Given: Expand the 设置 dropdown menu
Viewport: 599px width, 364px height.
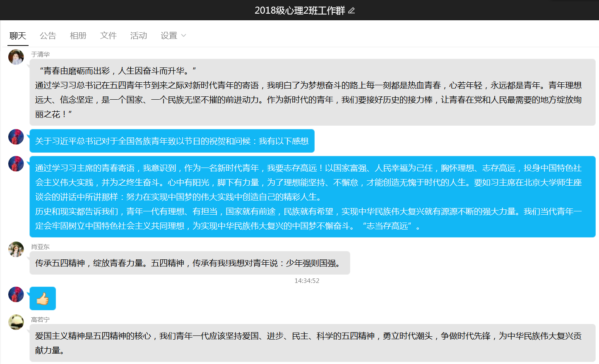Looking at the screenshot, I should tap(173, 36).
